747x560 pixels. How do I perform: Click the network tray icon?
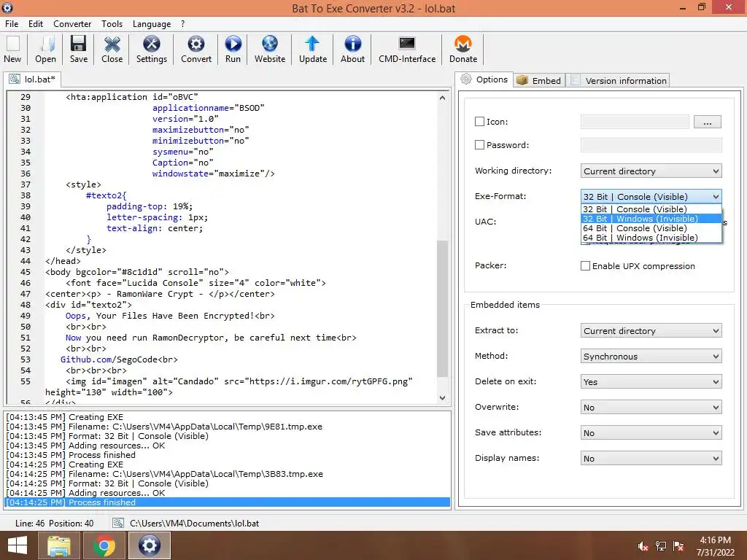661,546
